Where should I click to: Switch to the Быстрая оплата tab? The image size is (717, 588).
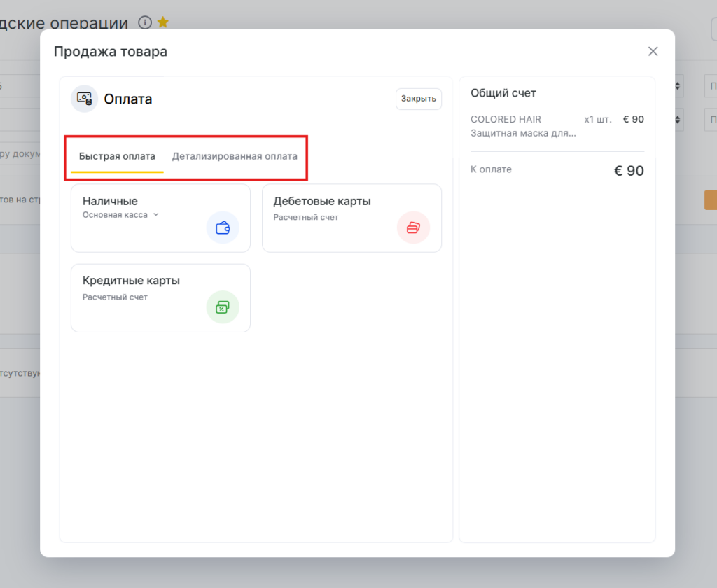tap(117, 156)
